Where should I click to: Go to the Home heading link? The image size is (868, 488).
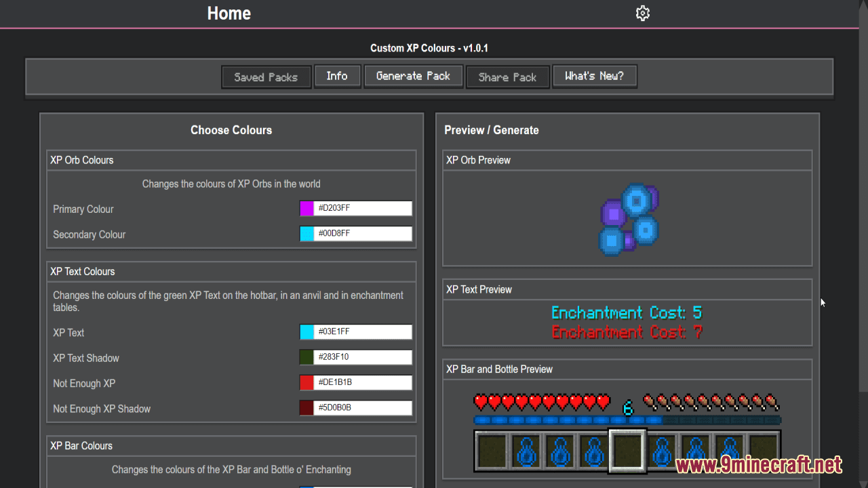229,14
